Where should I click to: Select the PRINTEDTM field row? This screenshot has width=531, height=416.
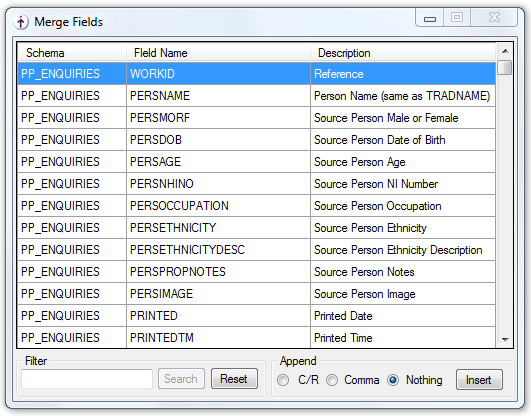pos(257,337)
